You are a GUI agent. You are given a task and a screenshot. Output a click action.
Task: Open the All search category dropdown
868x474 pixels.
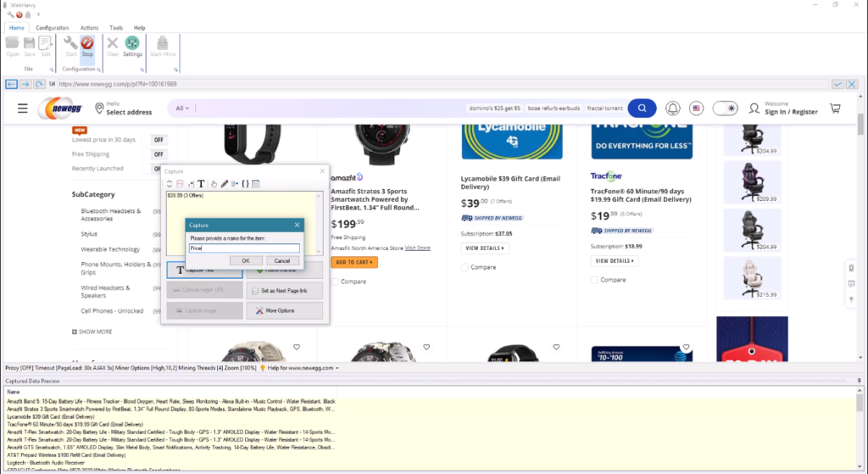(x=182, y=109)
